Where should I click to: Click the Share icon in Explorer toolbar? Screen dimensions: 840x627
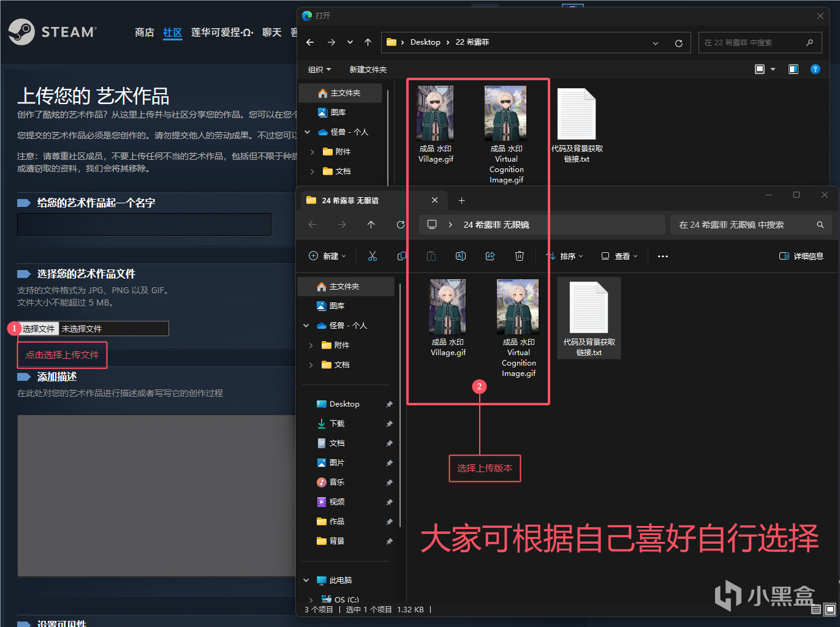(x=490, y=256)
